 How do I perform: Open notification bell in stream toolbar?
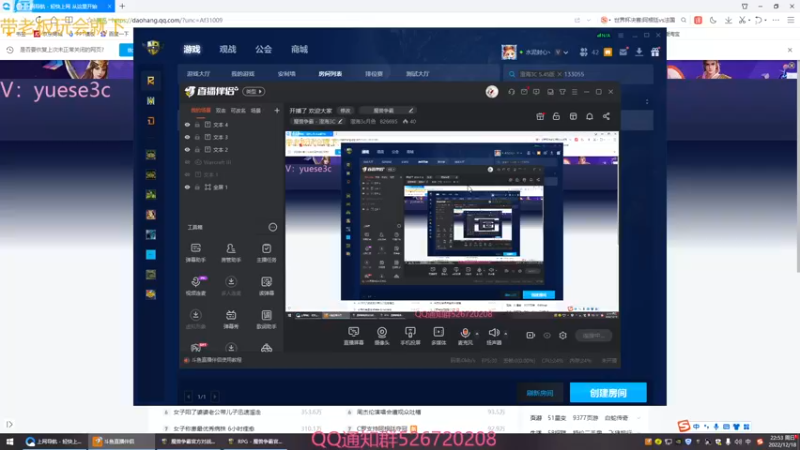589,116
